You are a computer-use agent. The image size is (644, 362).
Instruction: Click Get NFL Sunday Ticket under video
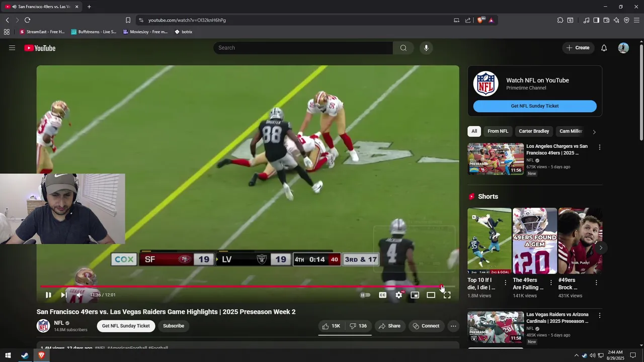coord(126,326)
